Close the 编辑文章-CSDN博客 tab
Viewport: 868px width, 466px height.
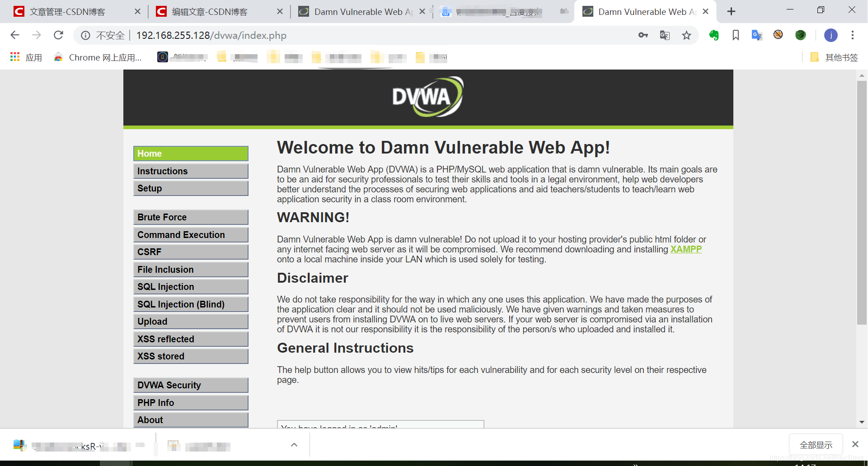(x=280, y=12)
